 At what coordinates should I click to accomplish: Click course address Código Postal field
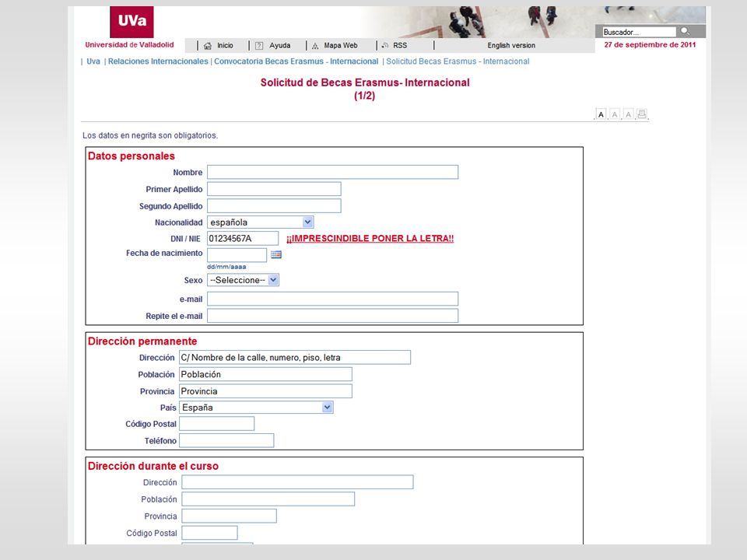tap(209, 533)
